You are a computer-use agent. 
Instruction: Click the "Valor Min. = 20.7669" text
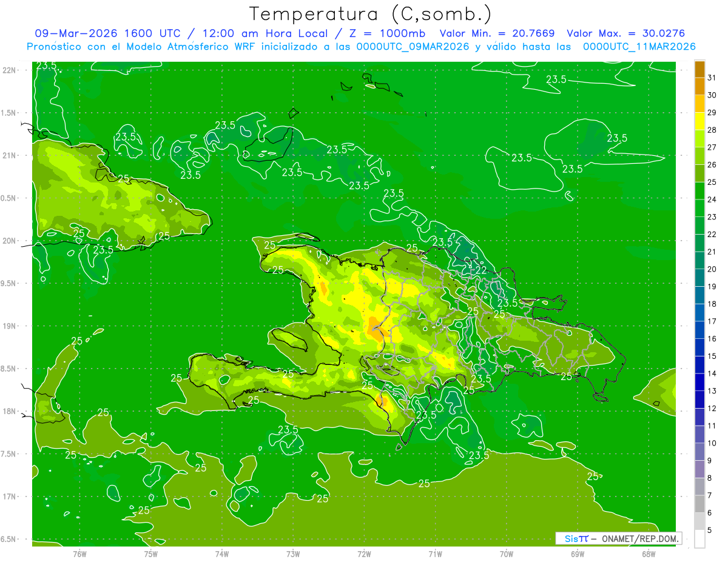coord(497,33)
